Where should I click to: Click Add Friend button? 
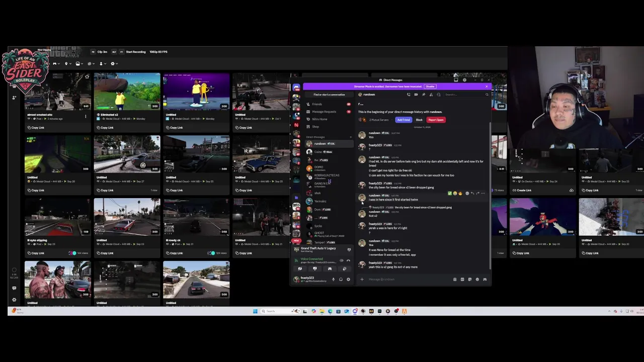[x=404, y=120]
